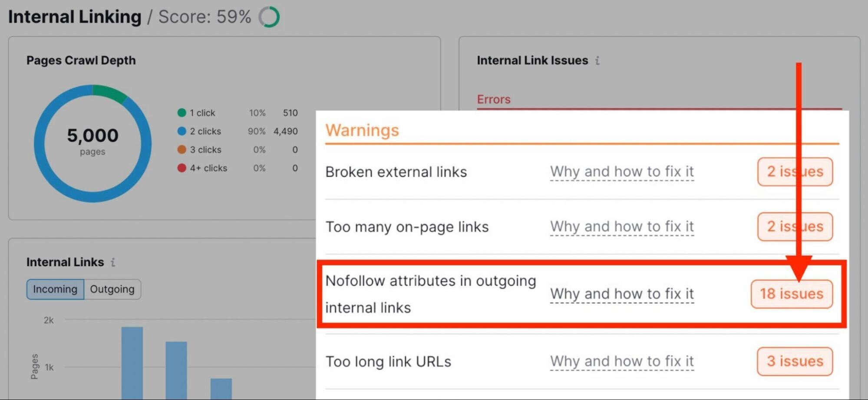Select the Incoming links toggle
This screenshot has height=400, width=868.
55,289
